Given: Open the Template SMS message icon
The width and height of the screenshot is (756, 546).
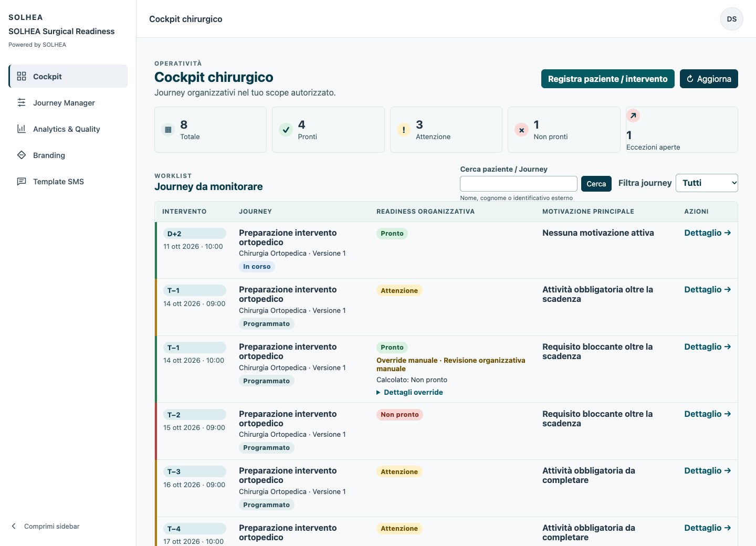Looking at the screenshot, I should 22,181.
